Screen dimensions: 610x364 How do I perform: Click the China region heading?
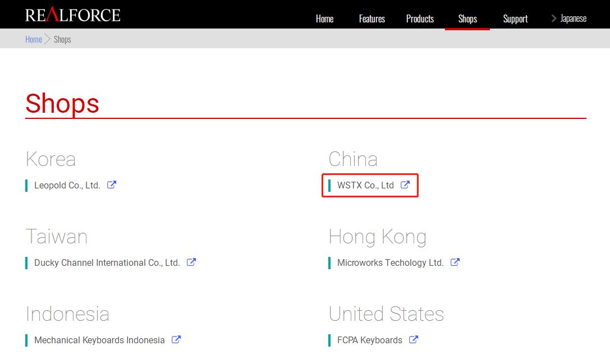[x=353, y=159]
